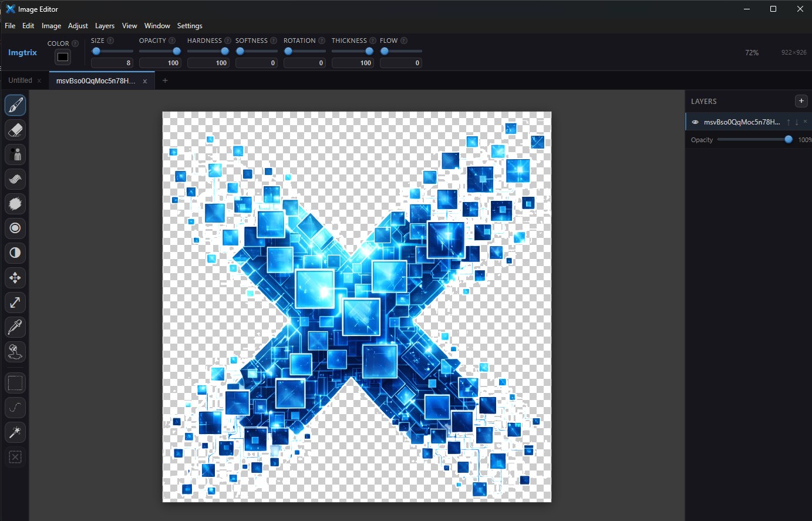Select the Clone Stamp person tool

pyautogui.click(x=15, y=154)
